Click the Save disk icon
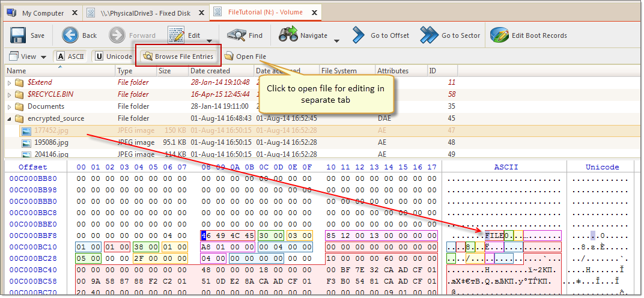 point(18,35)
